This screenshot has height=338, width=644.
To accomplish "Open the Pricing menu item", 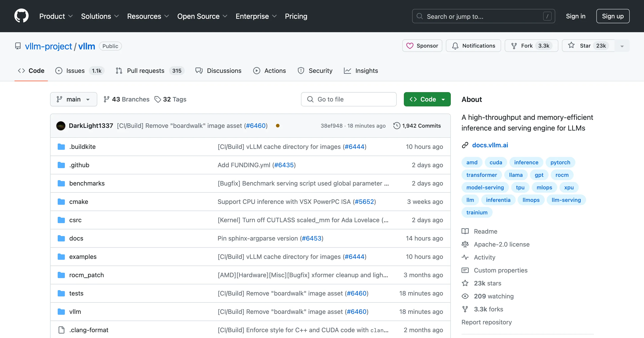I will click(x=296, y=16).
